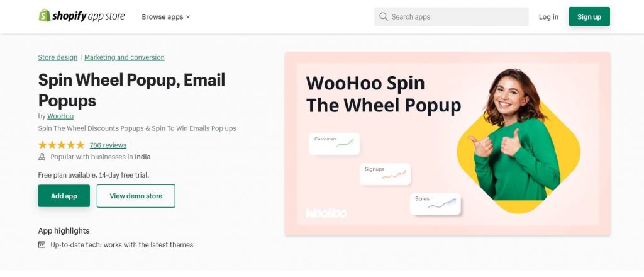Click the search magnifier icon
The image size is (644, 277).
(384, 16)
